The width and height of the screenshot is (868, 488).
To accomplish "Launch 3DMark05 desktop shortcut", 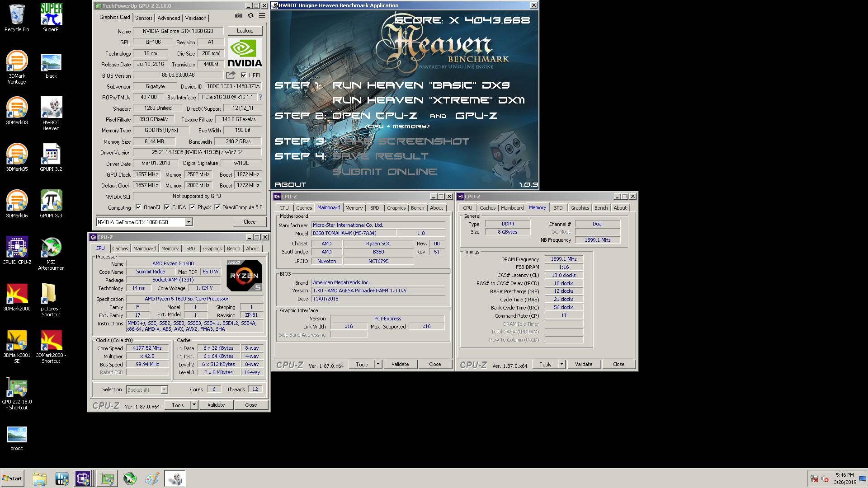I will click(x=17, y=157).
